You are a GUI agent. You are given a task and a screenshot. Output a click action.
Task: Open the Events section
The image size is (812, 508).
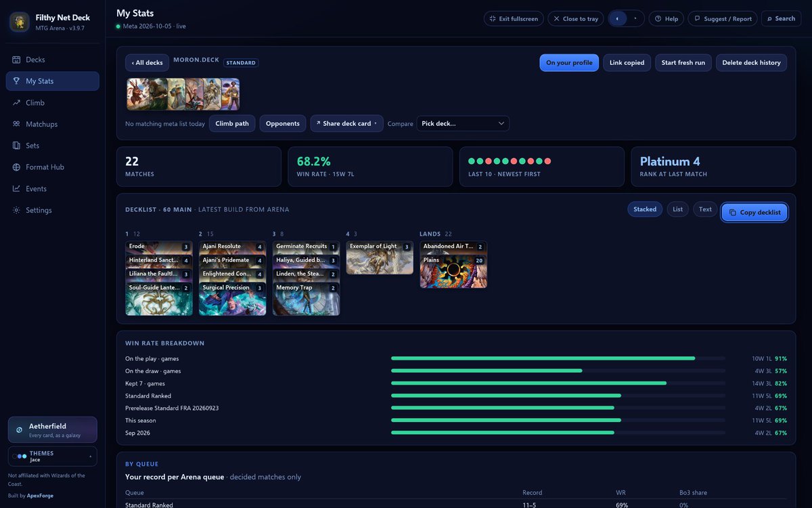click(x=52, y=188)
